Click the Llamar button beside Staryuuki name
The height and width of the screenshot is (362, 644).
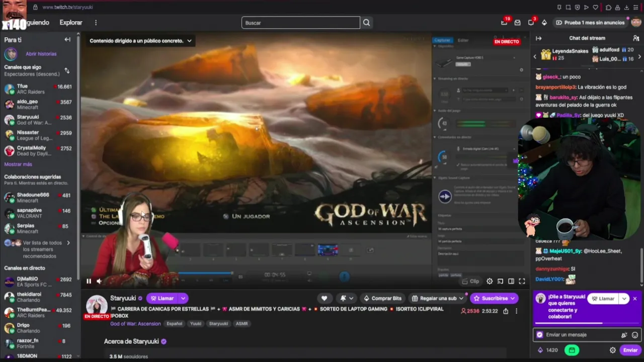click(x=162, y=298)
